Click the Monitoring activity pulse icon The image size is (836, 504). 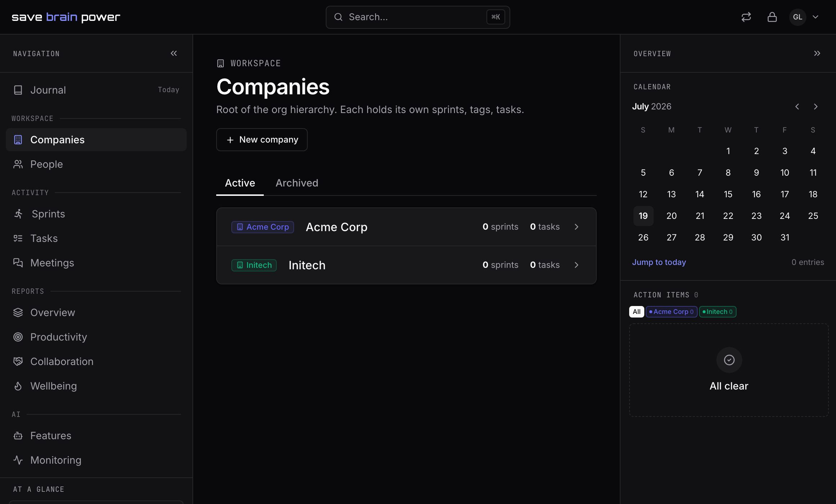click(18, 460)
